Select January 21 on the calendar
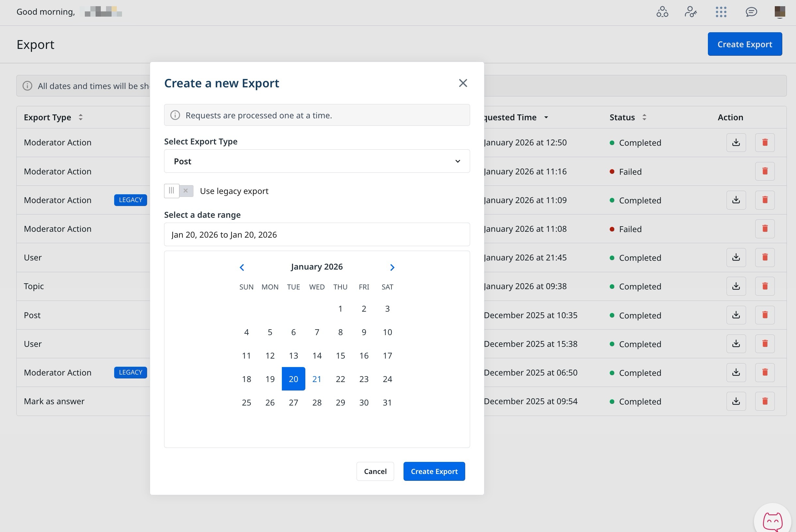 tap(317, 379)
